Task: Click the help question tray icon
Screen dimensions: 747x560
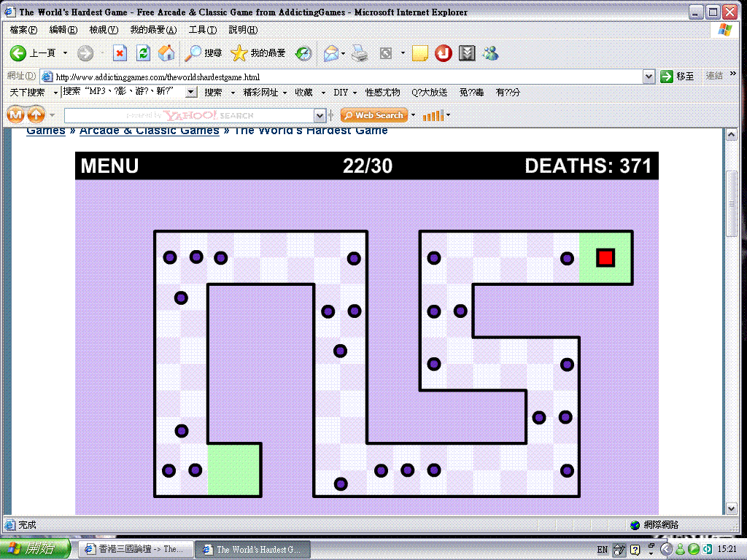Action: pos(635,550)
